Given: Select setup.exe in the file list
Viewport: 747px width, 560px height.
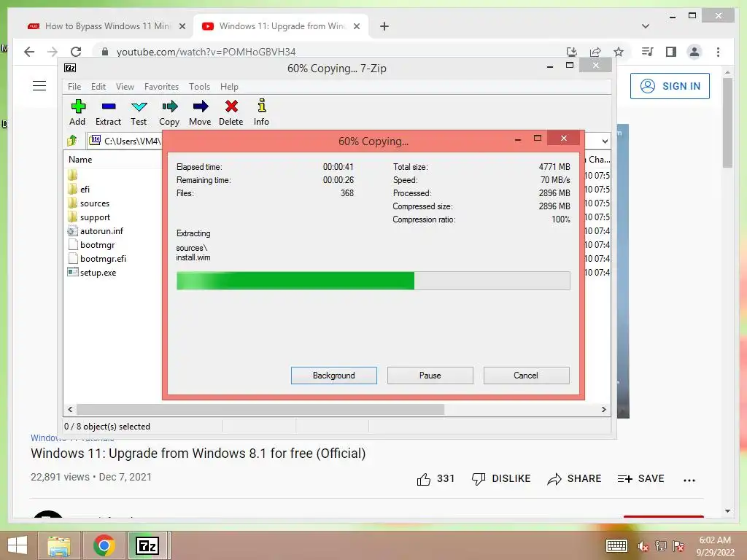Looking at the screenshot, I should 92,273.
